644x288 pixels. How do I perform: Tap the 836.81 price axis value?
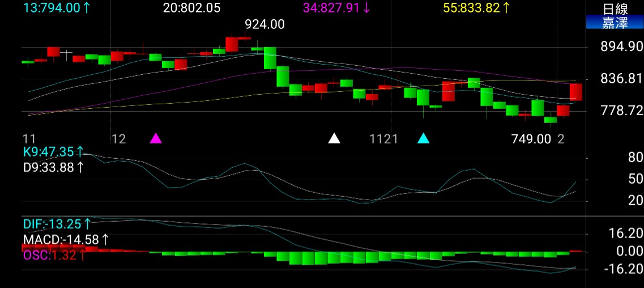[622, 78]
